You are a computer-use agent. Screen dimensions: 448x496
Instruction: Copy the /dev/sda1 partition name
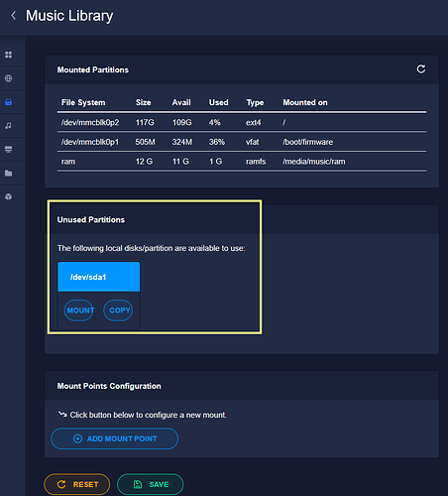pyautogui.click(x=118, y=310)
